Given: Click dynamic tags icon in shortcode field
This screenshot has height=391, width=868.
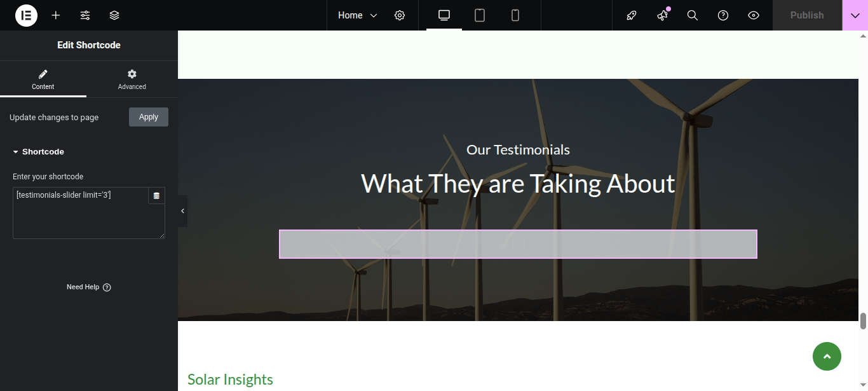Looking at the screenshot, I should pos(156,196).
